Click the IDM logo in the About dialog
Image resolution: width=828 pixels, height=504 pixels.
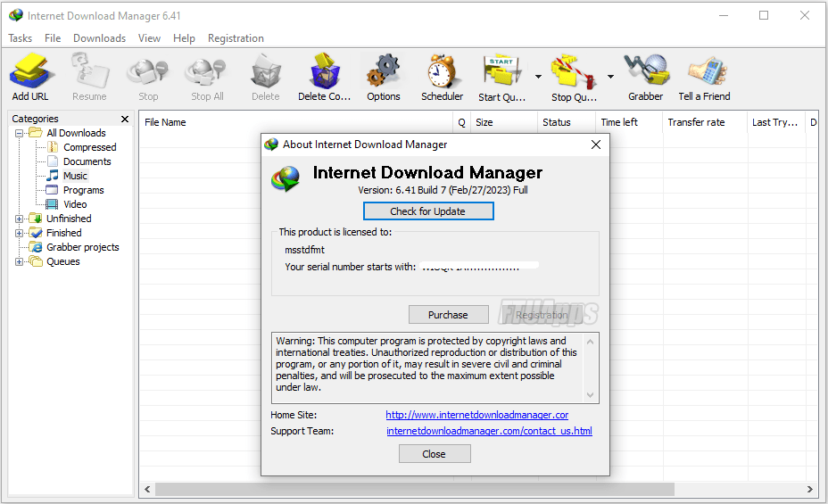tap(286, 178)
